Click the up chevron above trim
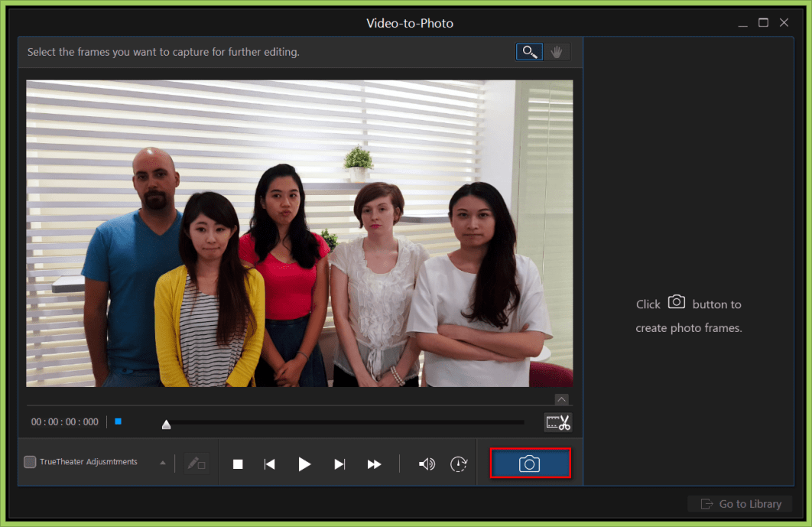 pyautogui.click(x=561, y=399)
